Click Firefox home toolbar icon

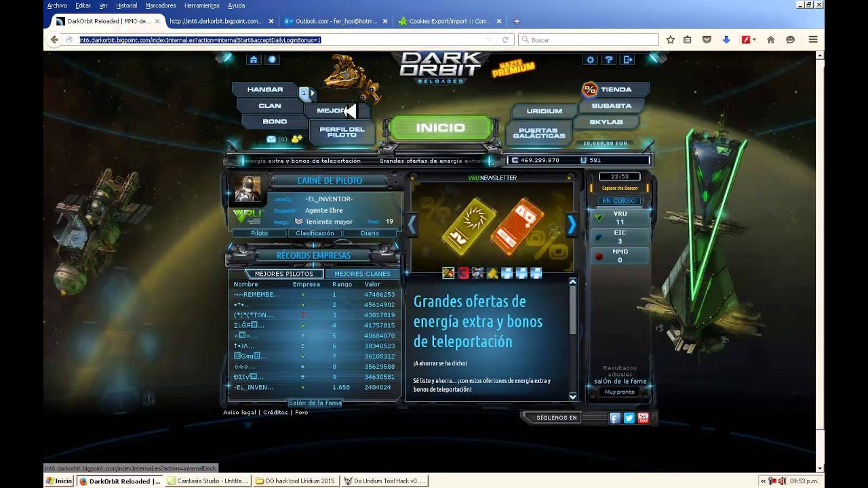(770, 40)
